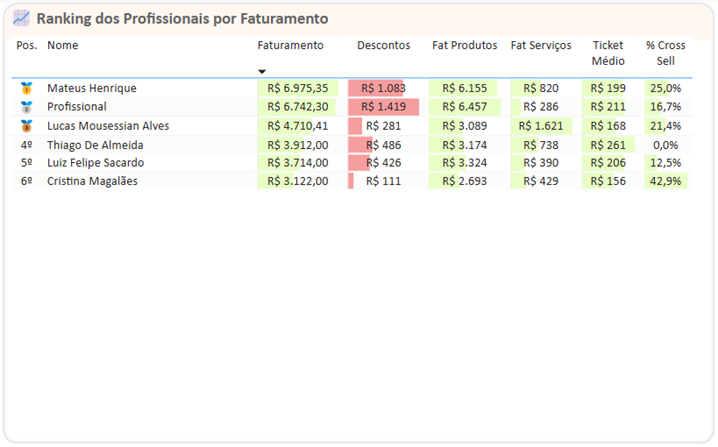Click the R$ 1.621 Fat Serviços cell
Image resolution: width=718 pixels, height=447 pixels.
click(541, 126)
